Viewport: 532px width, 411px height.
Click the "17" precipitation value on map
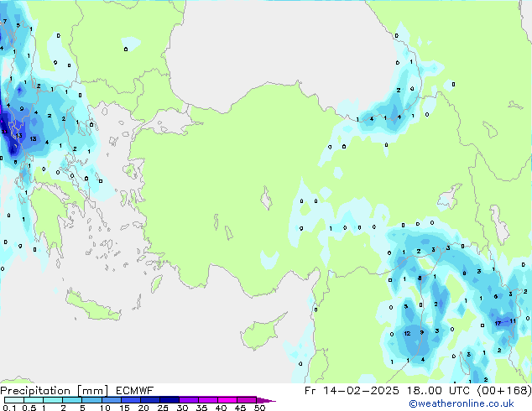(x=498, y=323)
